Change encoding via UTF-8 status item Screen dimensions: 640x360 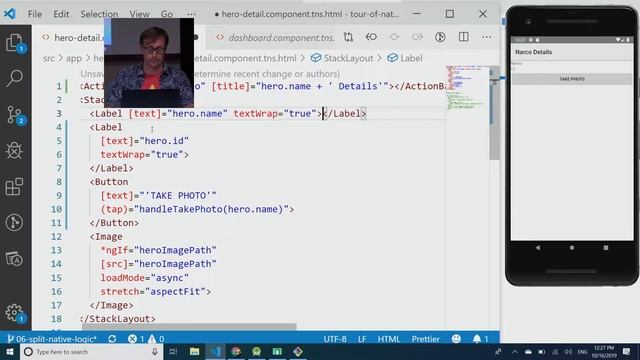(335, 339)
